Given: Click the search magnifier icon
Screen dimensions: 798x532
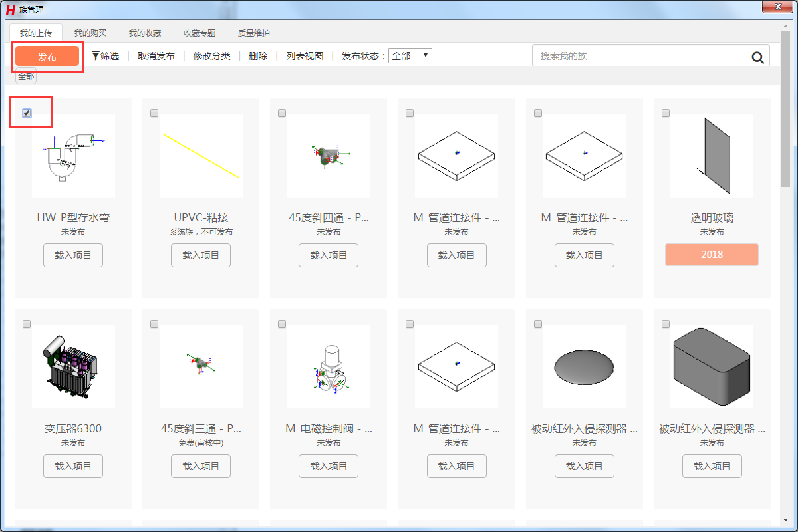Looking at the screenshot, I should coord(757,57).
